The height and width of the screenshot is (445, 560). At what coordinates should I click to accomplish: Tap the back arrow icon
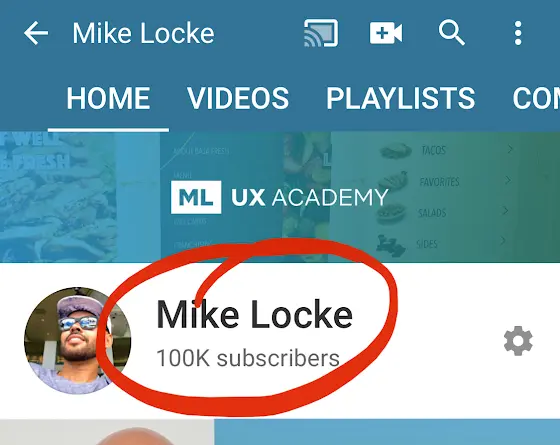tap(36, 33)
